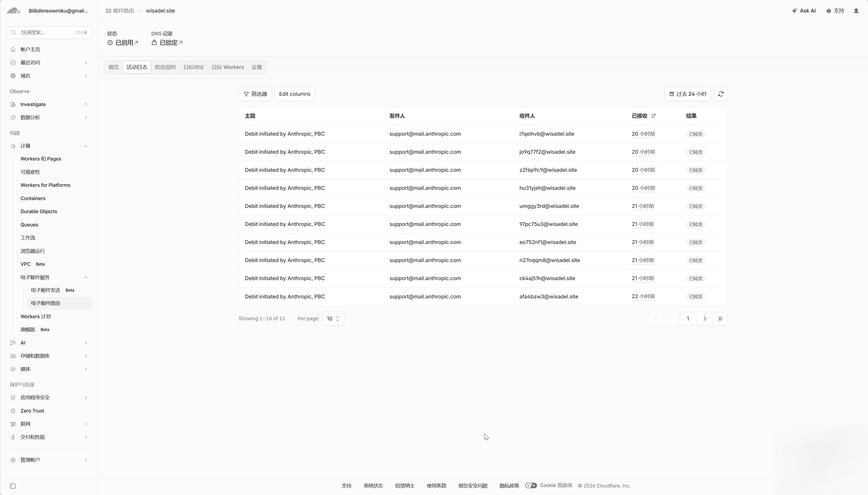Collapse the 计算 section chevron
868x495 pixels.
pyautogui.click(x=86, y=146)
